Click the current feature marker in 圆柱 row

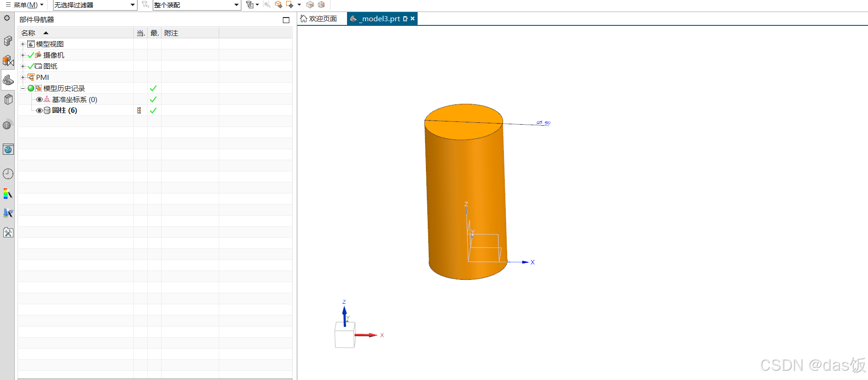pyautogui.click(x=139, y=110)
